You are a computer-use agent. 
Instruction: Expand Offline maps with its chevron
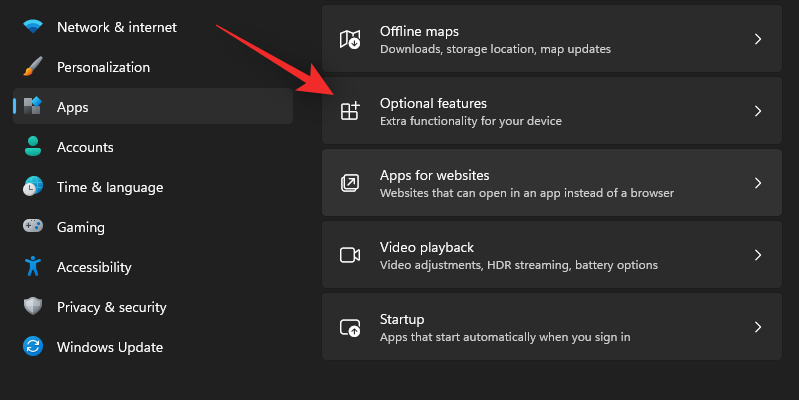(x=758, y=39)
